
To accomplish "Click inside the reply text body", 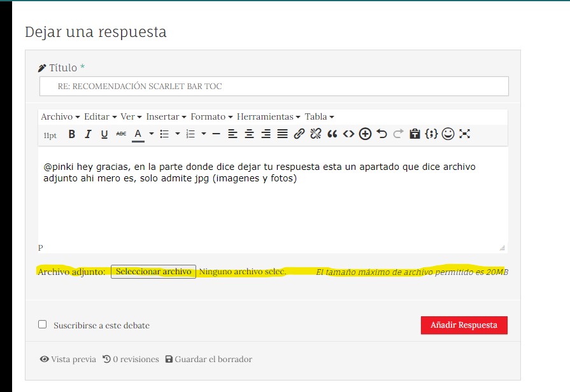I will 273,194.
